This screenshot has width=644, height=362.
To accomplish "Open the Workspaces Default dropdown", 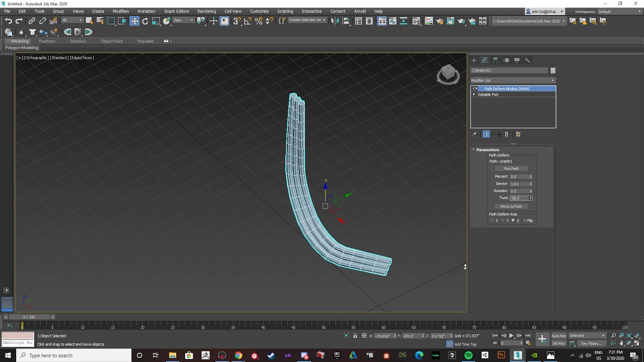I will [x=619, y=12].
